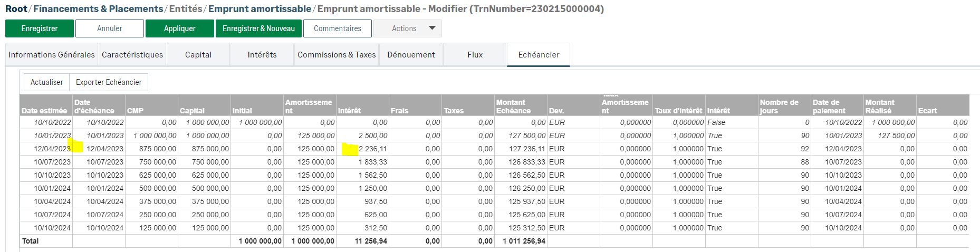
Task: Open the Caractéristiques tab
Action: [x=132, y=55]
